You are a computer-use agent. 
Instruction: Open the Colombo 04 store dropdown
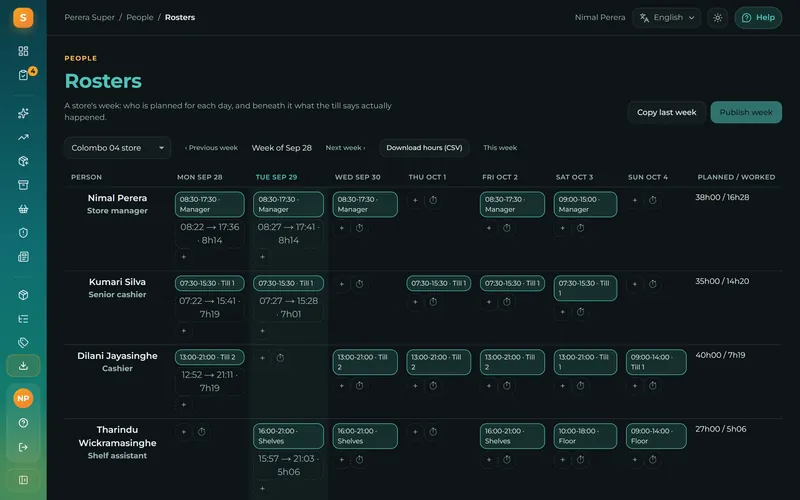[117, 148]
